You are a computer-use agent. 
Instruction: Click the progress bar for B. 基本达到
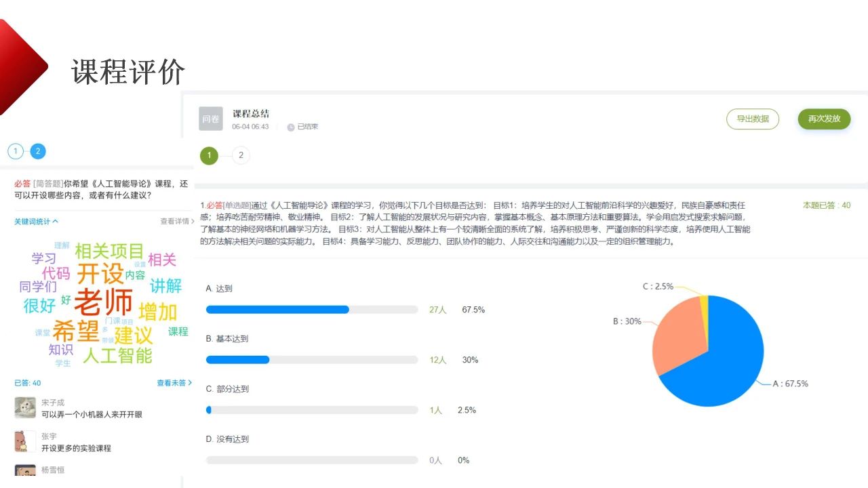pyautogui.click(x=312, y=360)
